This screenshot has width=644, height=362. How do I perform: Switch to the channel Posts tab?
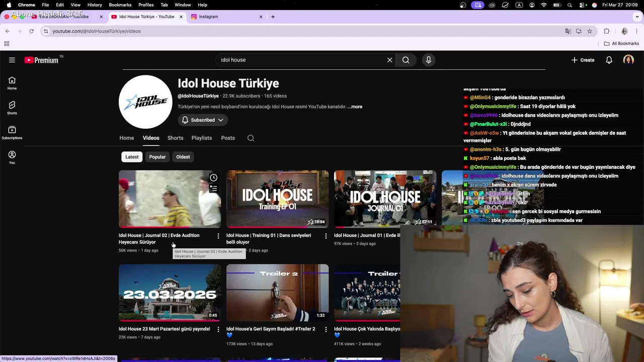click(x=228, y=138)
